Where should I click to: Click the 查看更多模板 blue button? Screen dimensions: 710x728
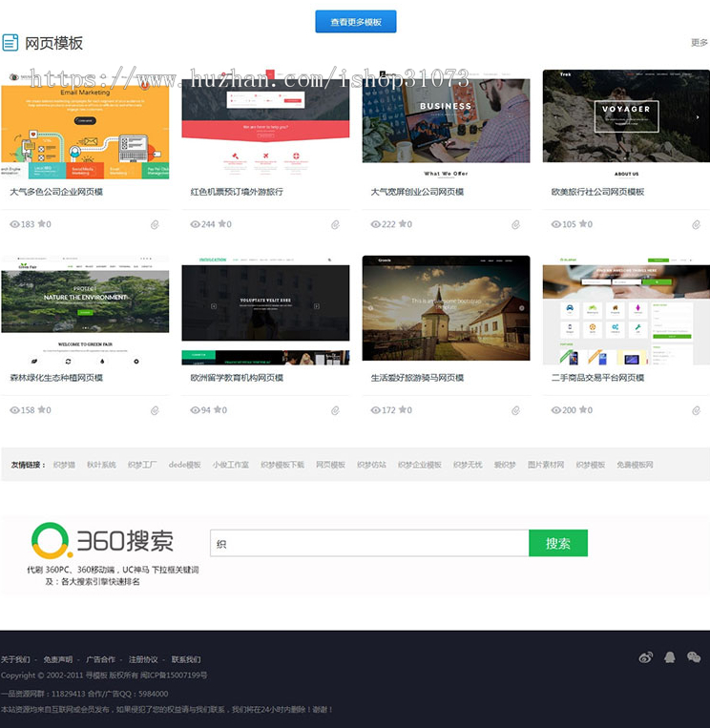tap(356, 22)
